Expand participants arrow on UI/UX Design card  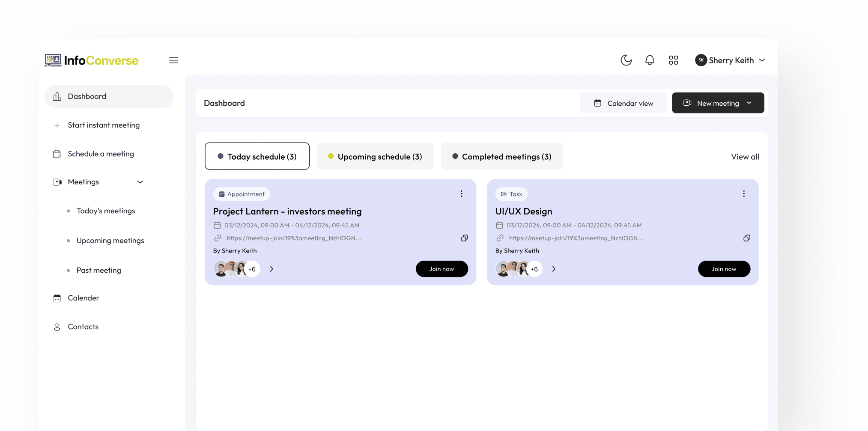(554, 269)
